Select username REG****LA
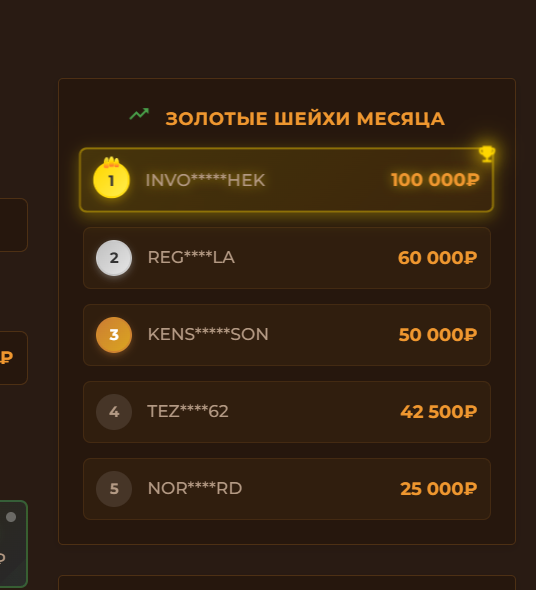Image resolution: width=536 pixels, height=590 pixels. tap(191, 258)
